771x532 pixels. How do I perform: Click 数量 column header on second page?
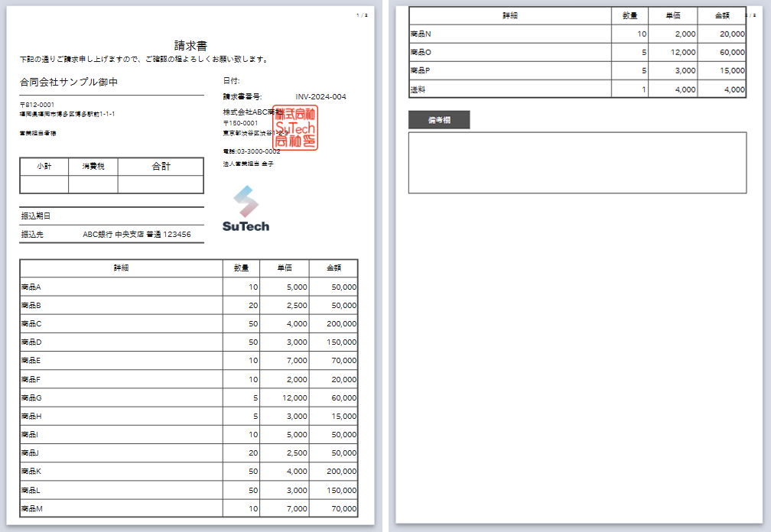629,15
